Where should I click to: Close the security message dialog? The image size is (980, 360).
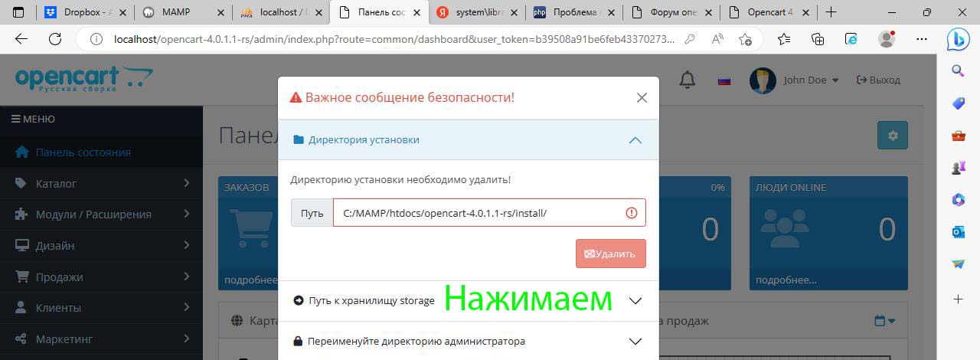pos(642,97)
